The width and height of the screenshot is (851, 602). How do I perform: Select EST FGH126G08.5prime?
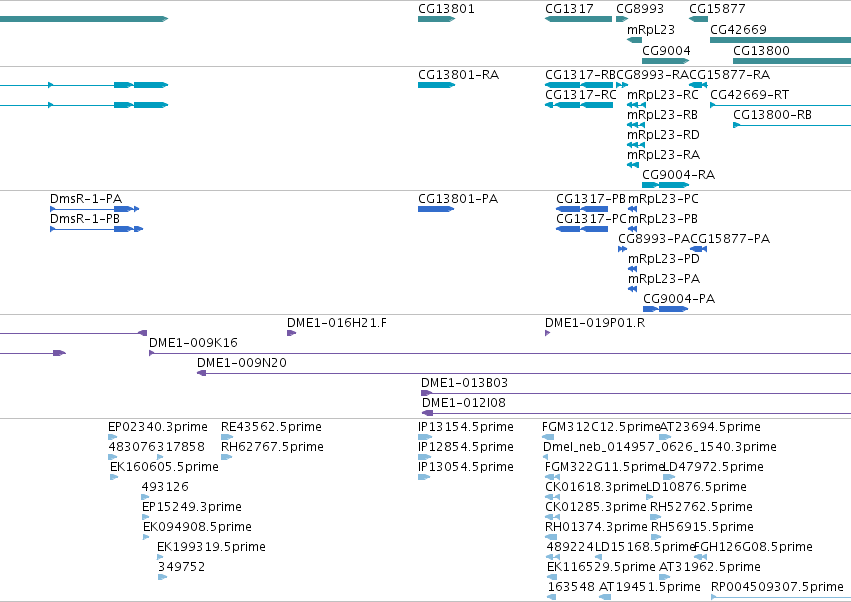(x=753, y=547)
